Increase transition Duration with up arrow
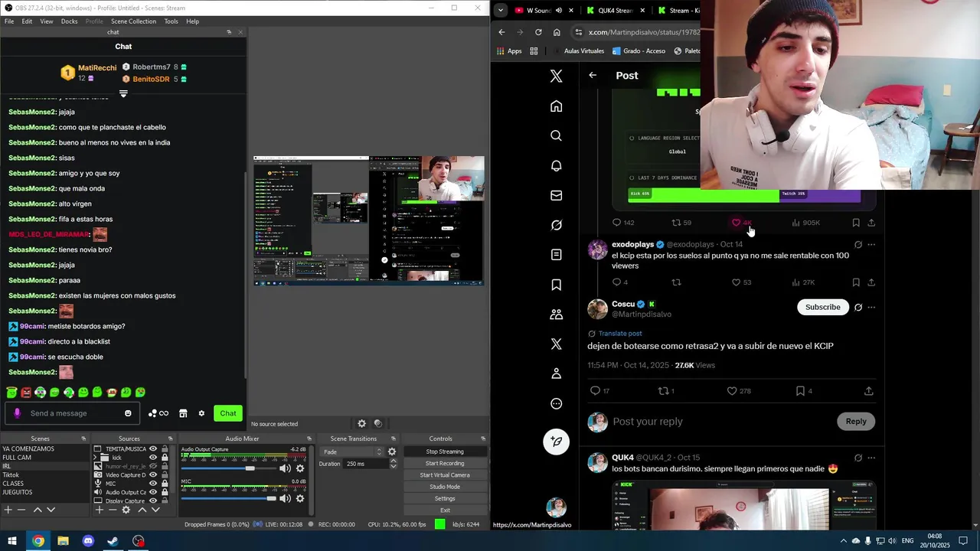Image resolution: width=980 pixels, height=551 pixels. click(x=394, y=461)
